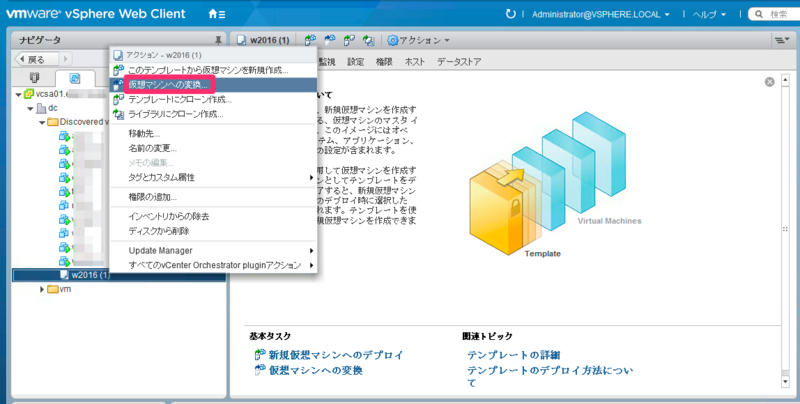Image resolution: width=800 pixels, height=404 pixels.
Task: Open the ヘルプ help dropdown
Action: coord(709,14)
